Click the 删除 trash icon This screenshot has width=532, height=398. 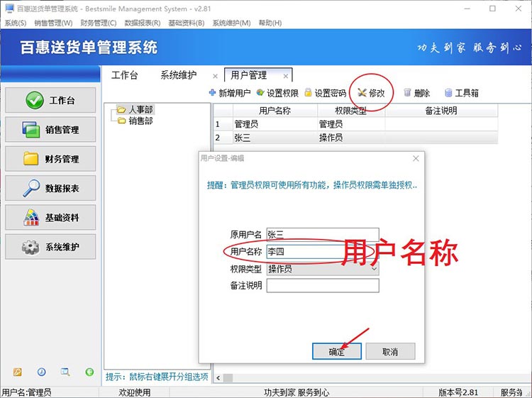click(x=407, y=93)
